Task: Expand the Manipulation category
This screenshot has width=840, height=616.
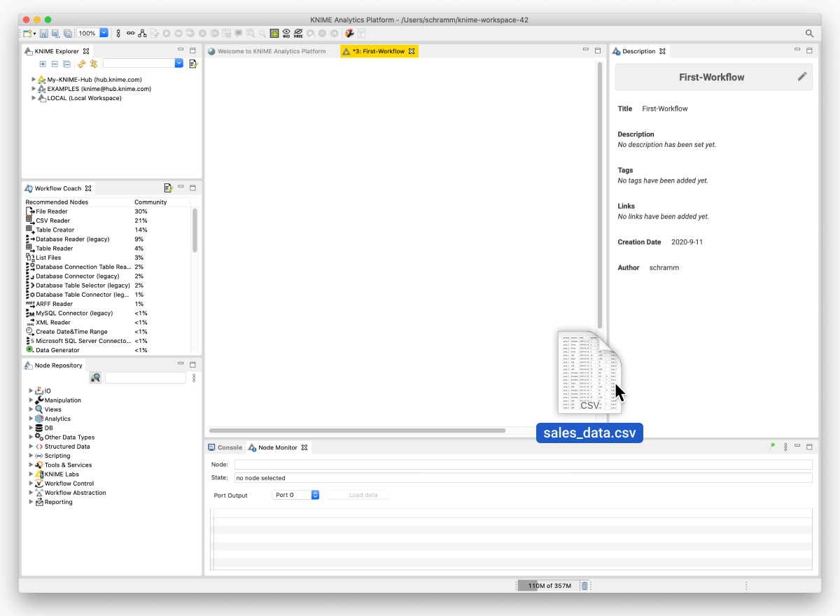Action: coord(31,400)
